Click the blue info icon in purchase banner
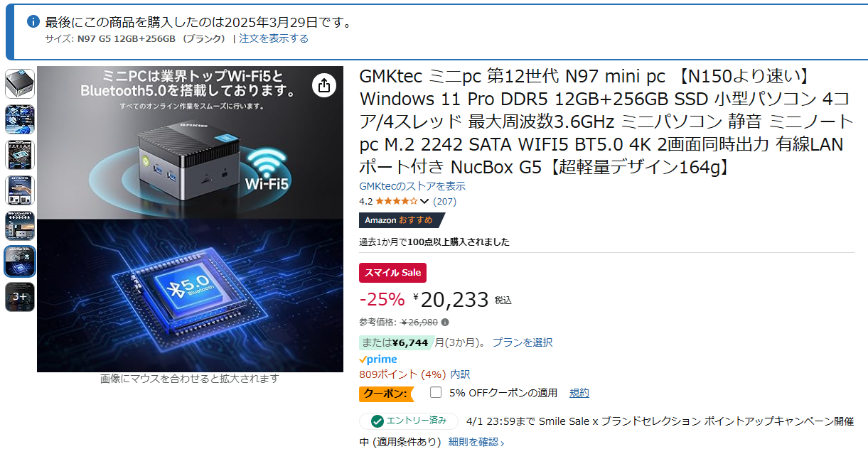The height and width of the screenshot is (449, 868). (x=33, y=22)
